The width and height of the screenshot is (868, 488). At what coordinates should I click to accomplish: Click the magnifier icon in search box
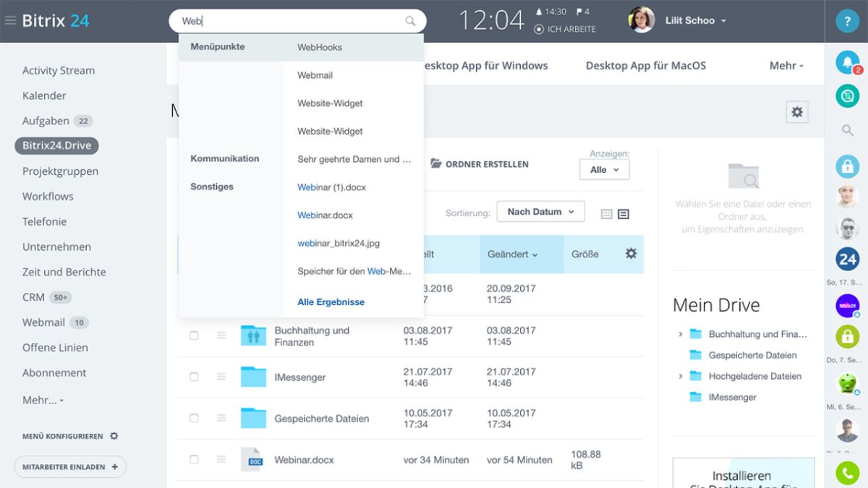[x=410, y=21]
